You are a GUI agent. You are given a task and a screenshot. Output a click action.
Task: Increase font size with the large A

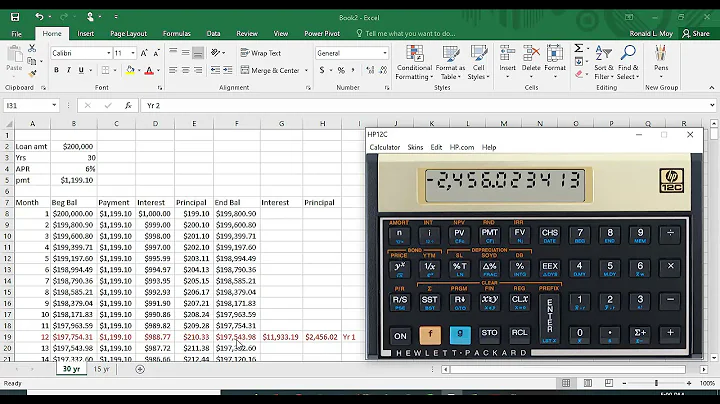tap(144, 53)
